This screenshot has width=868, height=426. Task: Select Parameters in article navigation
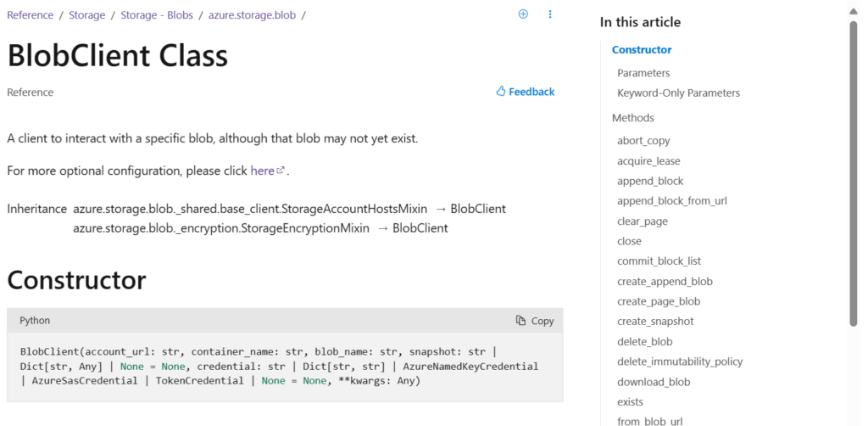[x=643, y=73]
